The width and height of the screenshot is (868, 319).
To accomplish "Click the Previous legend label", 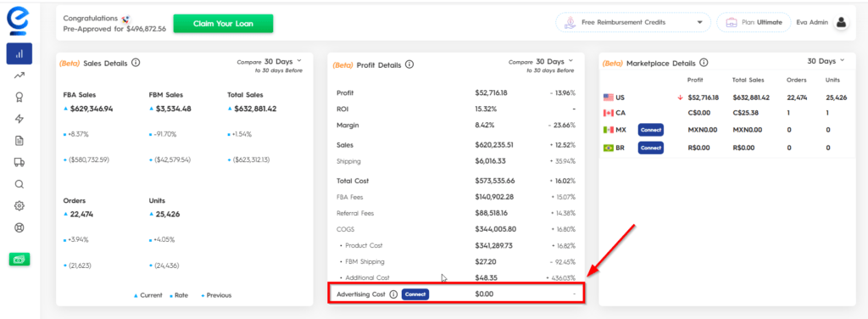I will (219, 295).
